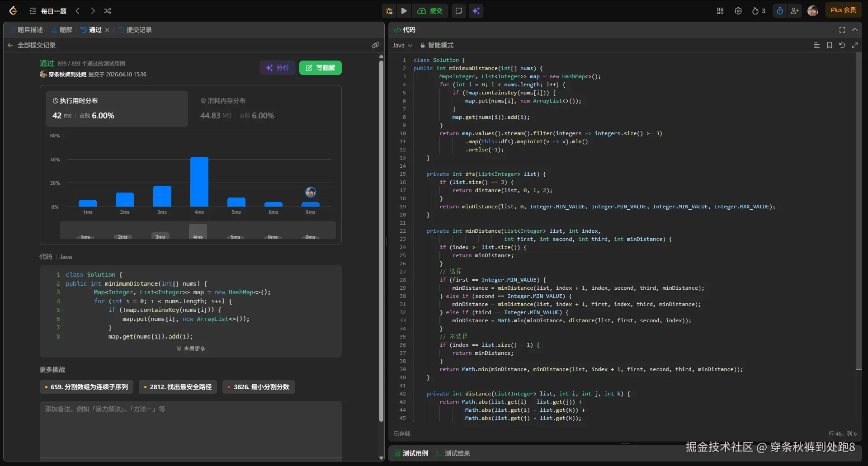Viewport: 868px width, 466px height.
Task: Open the 测试用例 tab
Action: [411, 453]
